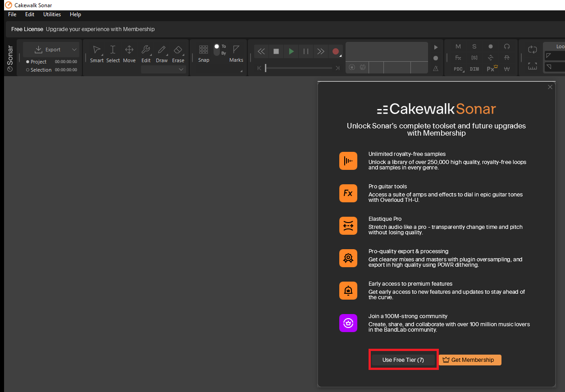Click the Use Free Tier button
Image resolution: width=565 pixels, height=392 pixels.
point(403,360)
